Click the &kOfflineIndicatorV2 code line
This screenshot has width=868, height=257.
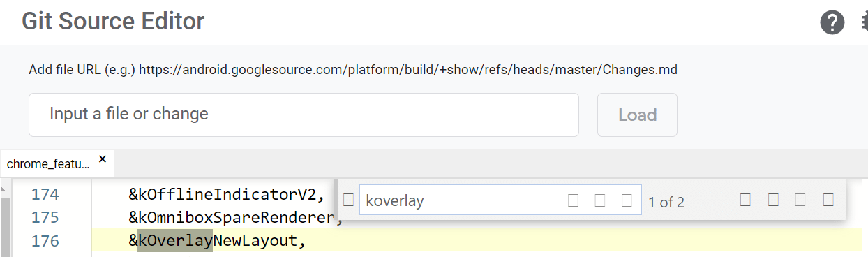coord(227,194)
